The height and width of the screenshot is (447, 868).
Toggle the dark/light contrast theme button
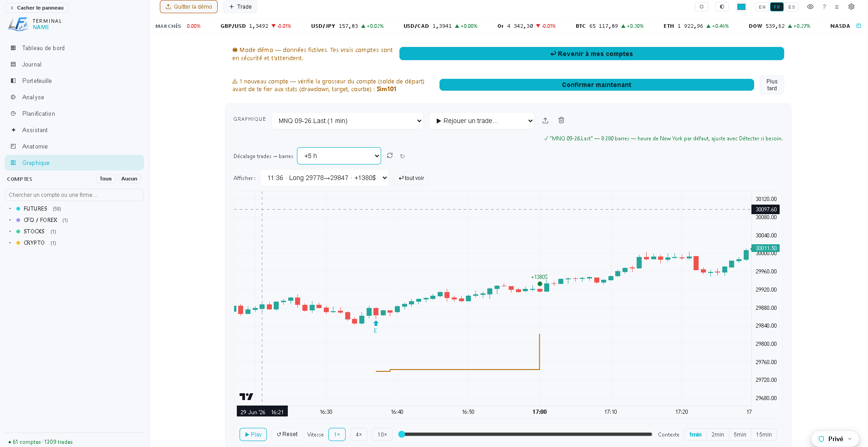click(x=722, y=7)
